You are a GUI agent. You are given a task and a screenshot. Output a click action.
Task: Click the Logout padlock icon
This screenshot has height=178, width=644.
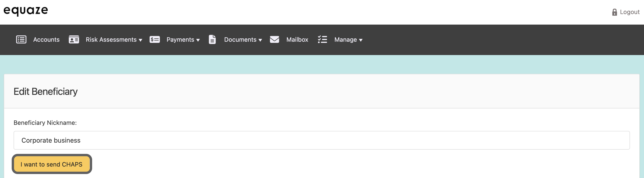614,12
